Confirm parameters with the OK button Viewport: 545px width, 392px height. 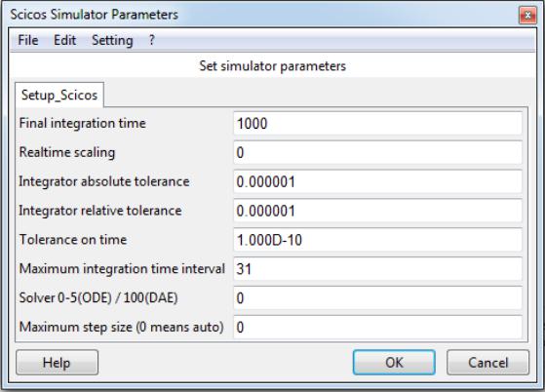394,363
